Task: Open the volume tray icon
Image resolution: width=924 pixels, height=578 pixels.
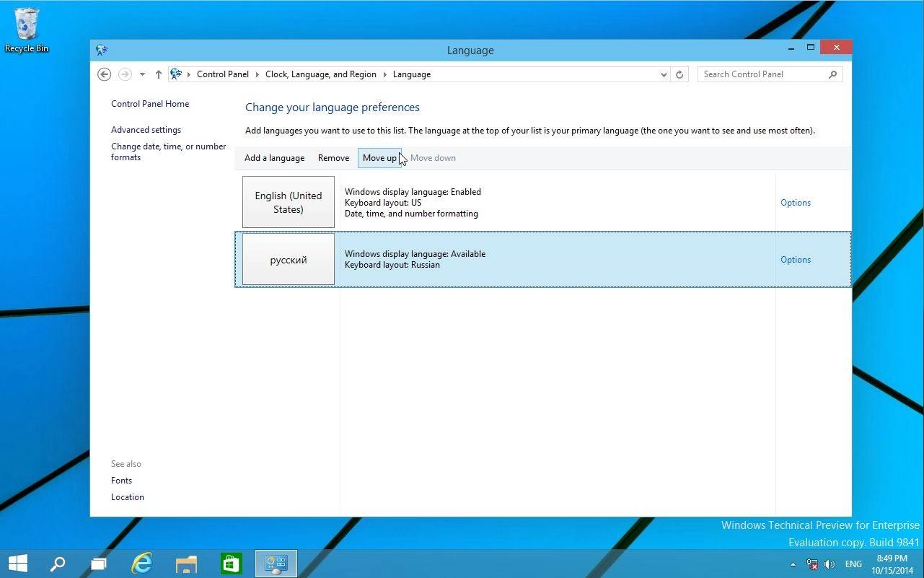Action: [830, 564]
